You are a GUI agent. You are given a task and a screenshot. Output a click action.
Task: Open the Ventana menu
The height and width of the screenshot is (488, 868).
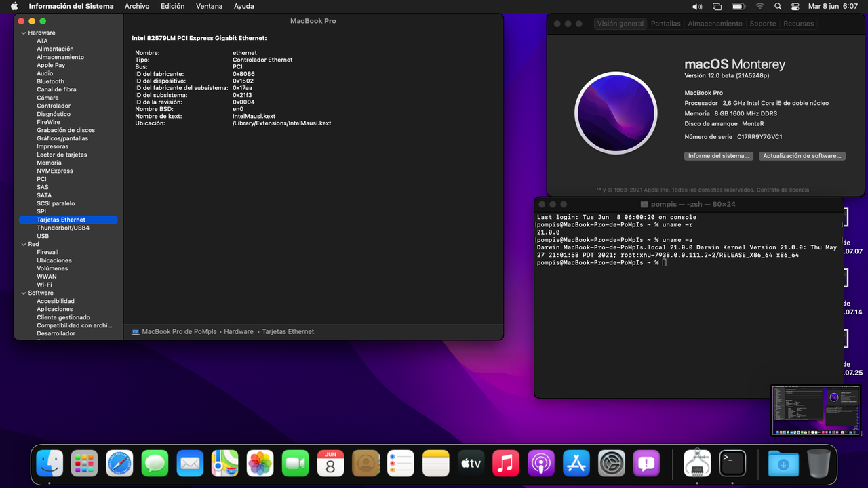pyautogui.click(x=209, y=6)
